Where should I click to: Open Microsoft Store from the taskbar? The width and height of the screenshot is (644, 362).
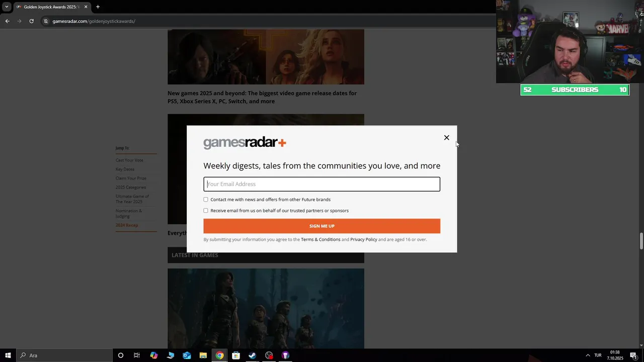(x=236, y=355)
